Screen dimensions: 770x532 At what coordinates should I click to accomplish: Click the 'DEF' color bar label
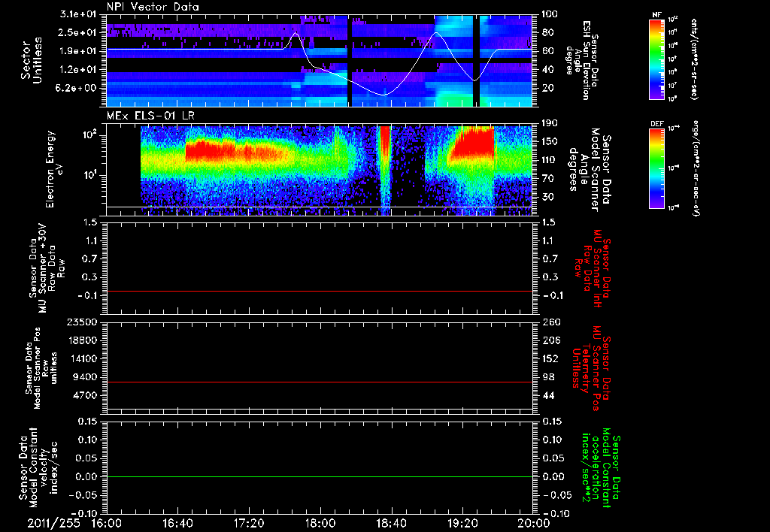[x=656, y=124]
